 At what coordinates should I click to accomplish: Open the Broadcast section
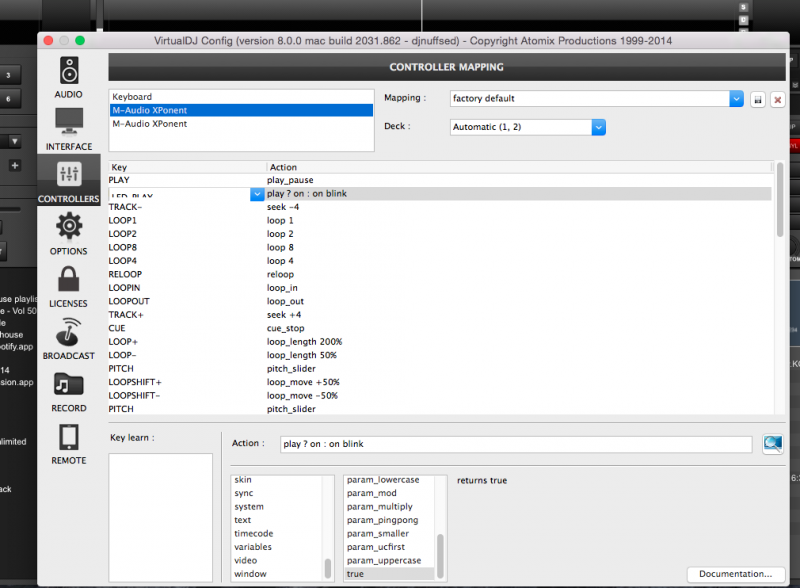(x=69, y=339)
